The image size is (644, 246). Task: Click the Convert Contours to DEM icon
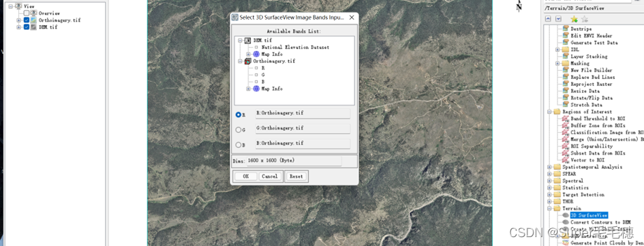[x=566, y=222]
